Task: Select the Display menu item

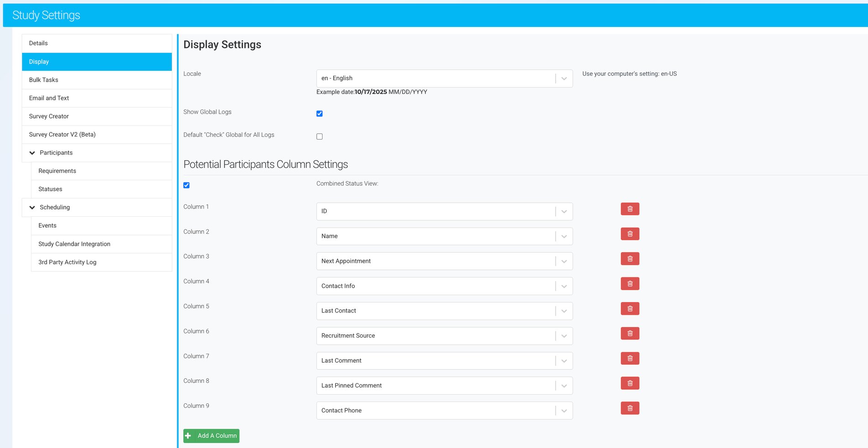Action: [97, 62]
